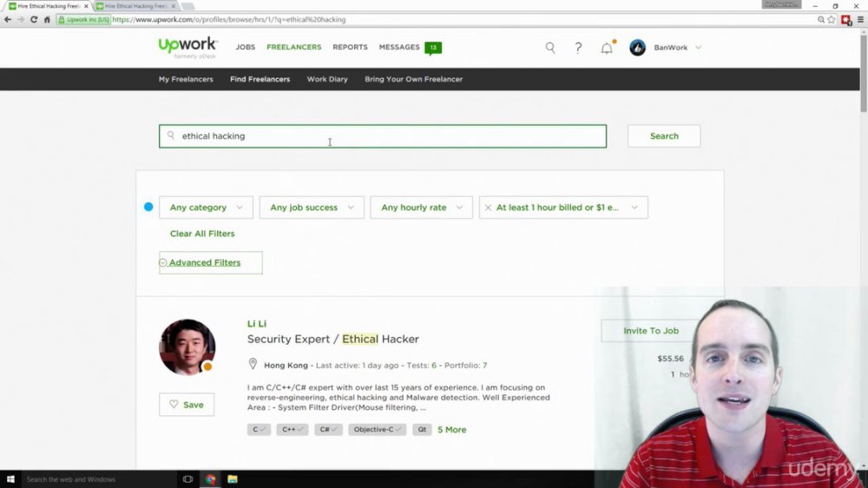Open the REPORTS menu
The width and height of the screenshot is (868, 488).
(x=350, y=47)
